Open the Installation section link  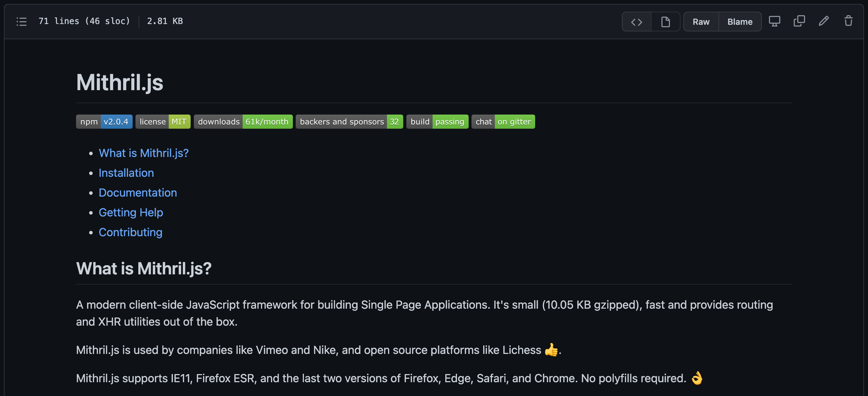(x=126, y=173)
